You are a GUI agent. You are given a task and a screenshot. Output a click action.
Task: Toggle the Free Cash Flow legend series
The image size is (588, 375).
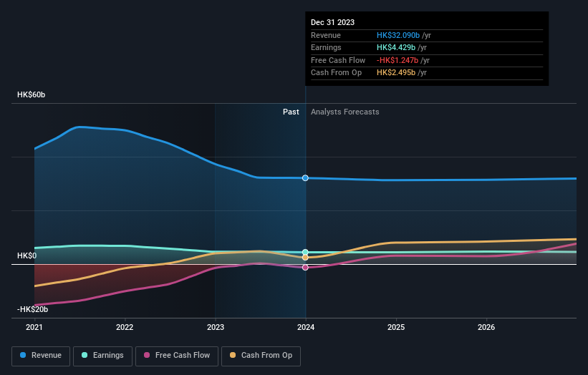pos(177,356)
